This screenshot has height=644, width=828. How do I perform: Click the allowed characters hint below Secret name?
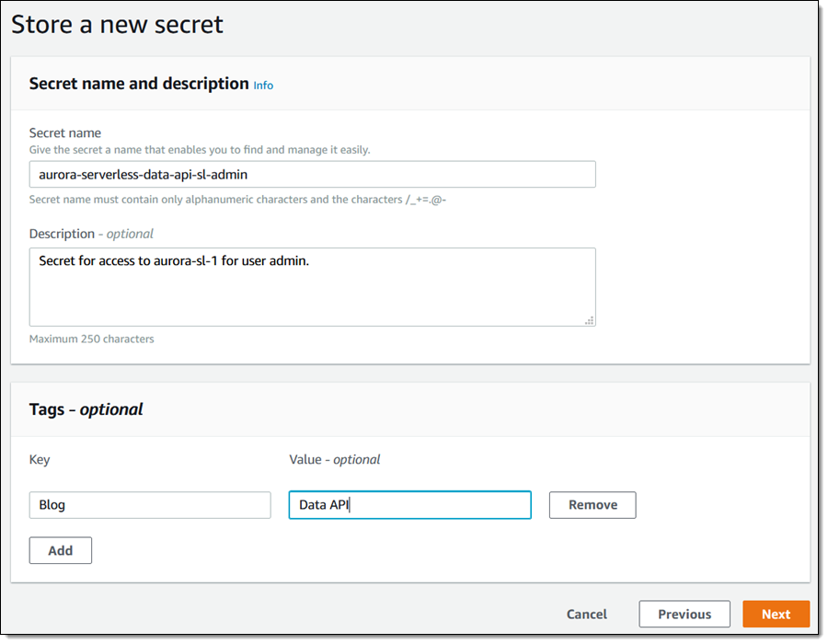(x=237, y=199)
